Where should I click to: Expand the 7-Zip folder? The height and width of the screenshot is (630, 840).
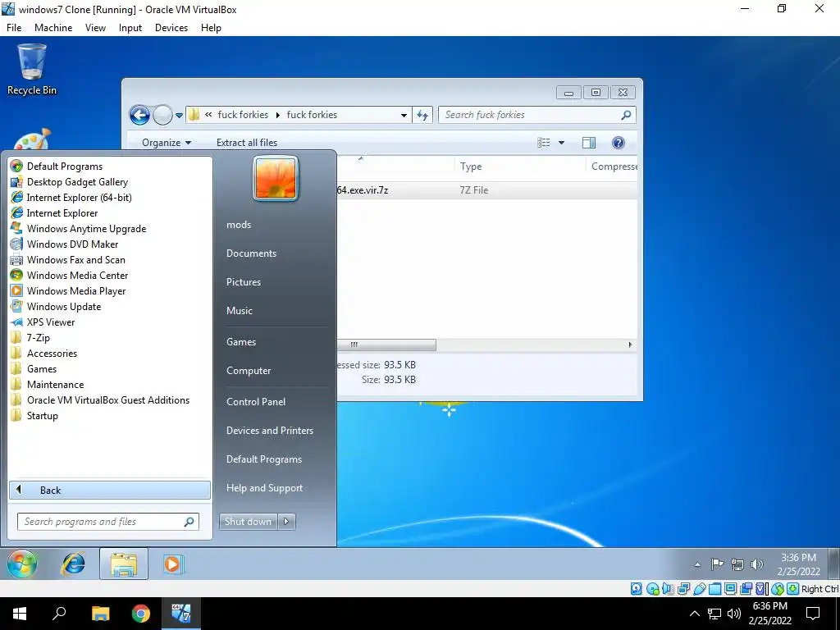coord(30,337)
